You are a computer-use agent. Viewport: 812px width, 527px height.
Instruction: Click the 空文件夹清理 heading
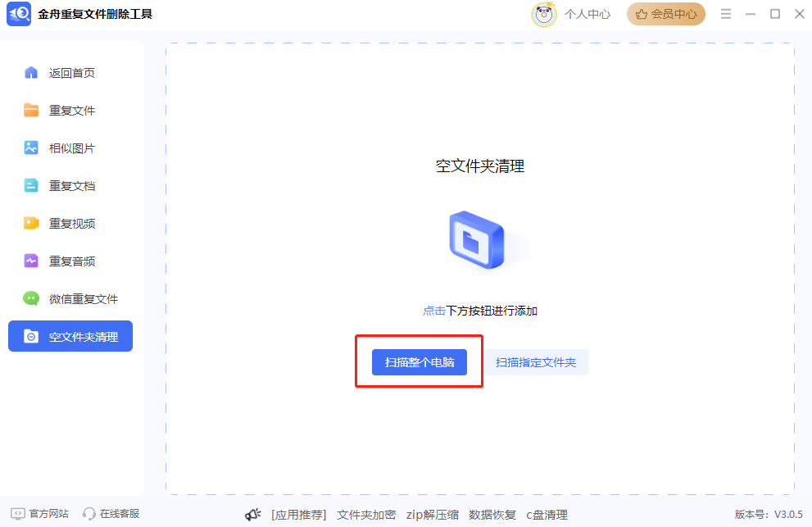pos(480,166)
